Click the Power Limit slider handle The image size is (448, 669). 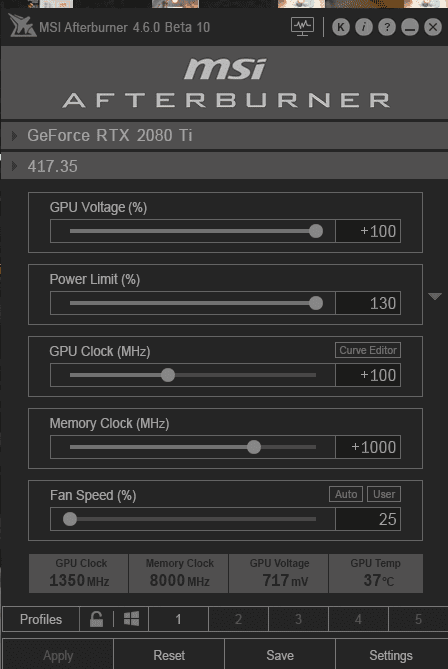pos(316,303)
